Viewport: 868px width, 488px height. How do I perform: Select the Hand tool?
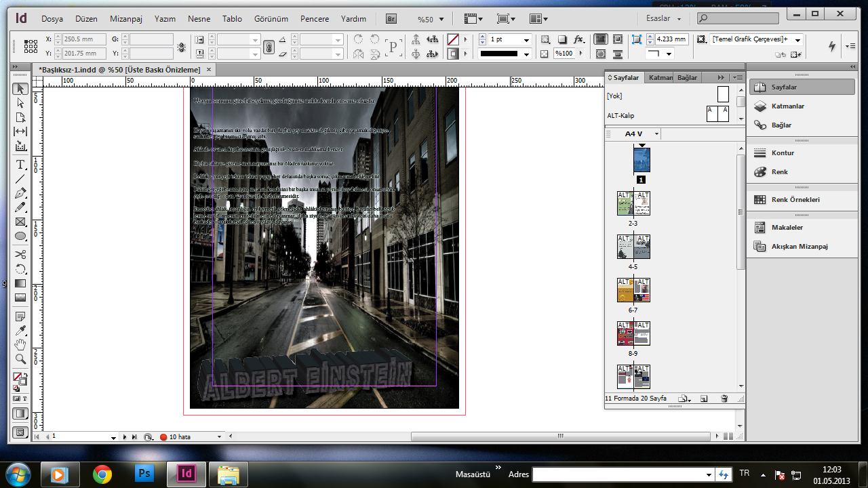point(20,345)
